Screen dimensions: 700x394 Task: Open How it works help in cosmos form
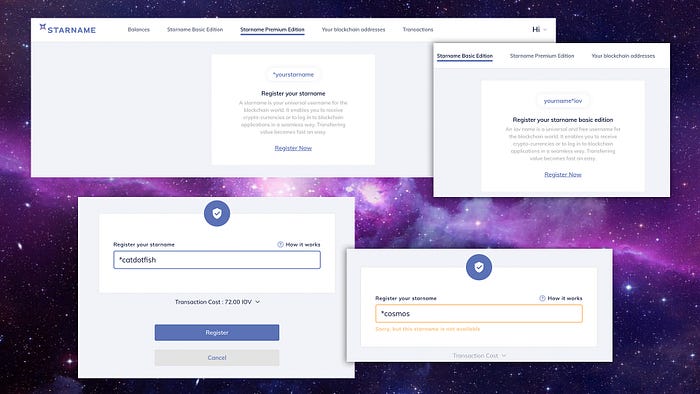coord(561,298)
